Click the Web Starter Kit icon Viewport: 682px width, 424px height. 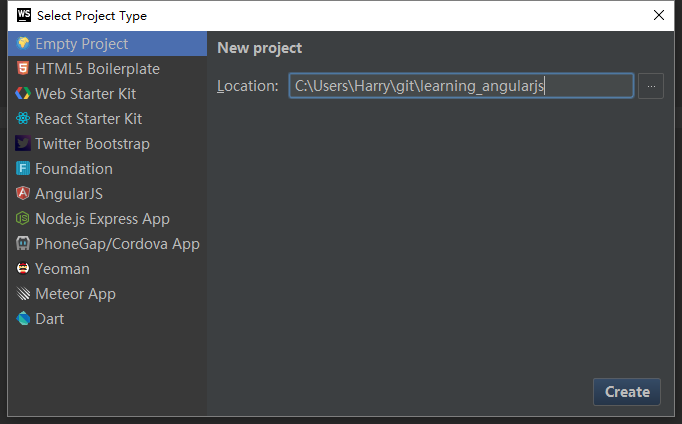(x=23, y=94)
